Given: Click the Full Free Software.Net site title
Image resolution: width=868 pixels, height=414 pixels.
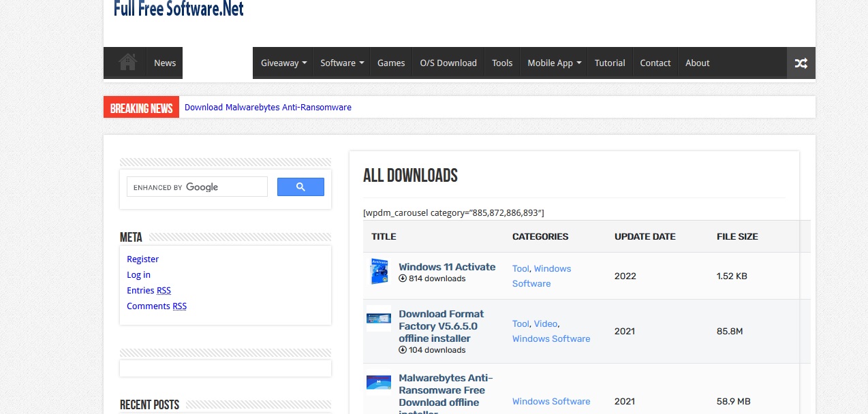Looking at the screenshot, I should click(x=179, y=9).
